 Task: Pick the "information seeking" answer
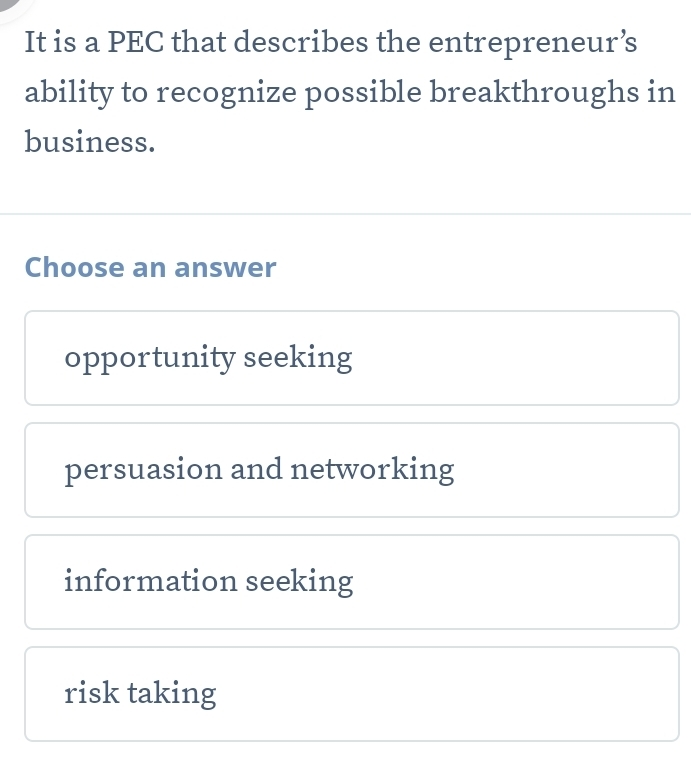click(x=352, y=582)
